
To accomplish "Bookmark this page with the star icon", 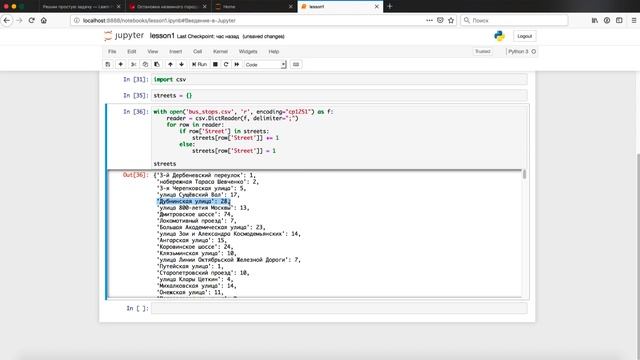I will pos(451,20).
